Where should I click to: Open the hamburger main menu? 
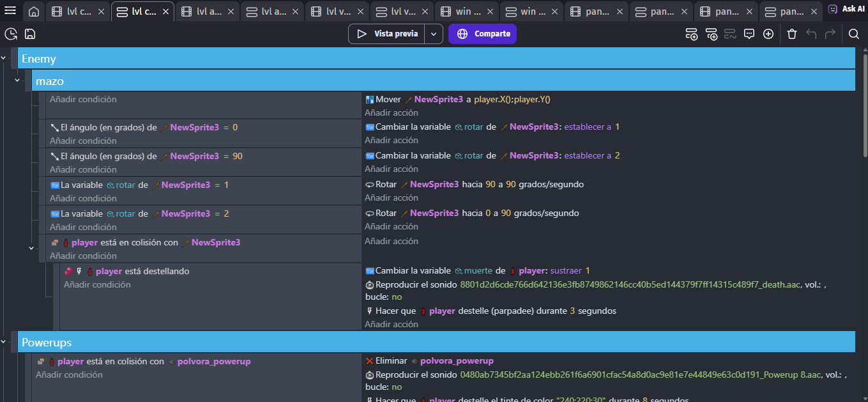[10, 10]
